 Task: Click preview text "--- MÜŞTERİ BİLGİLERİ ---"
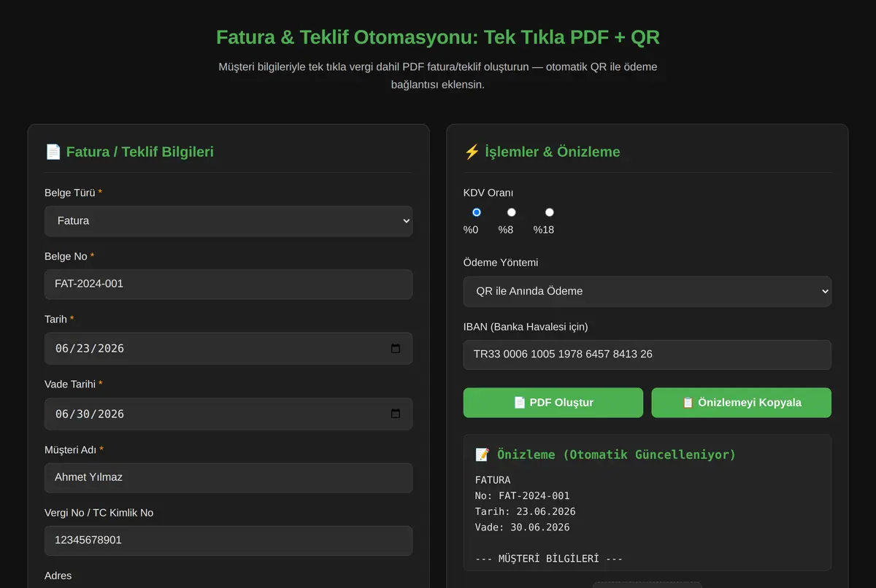coord(549,559)
